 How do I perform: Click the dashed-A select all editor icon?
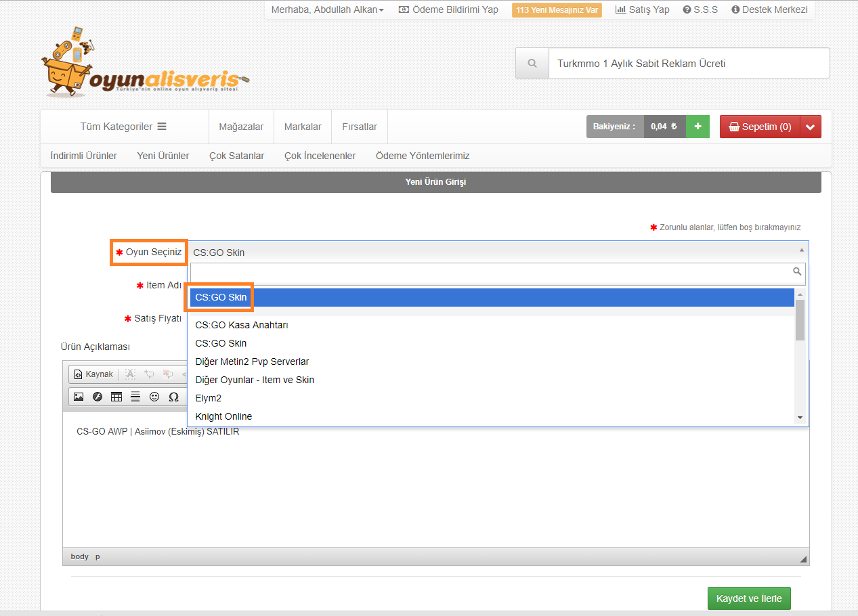click(130, 374)
